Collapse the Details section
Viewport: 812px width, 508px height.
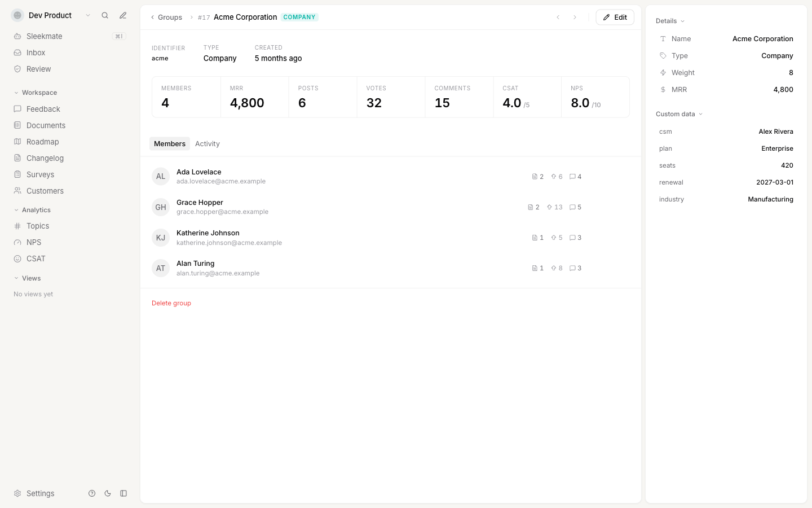point(670,21)
